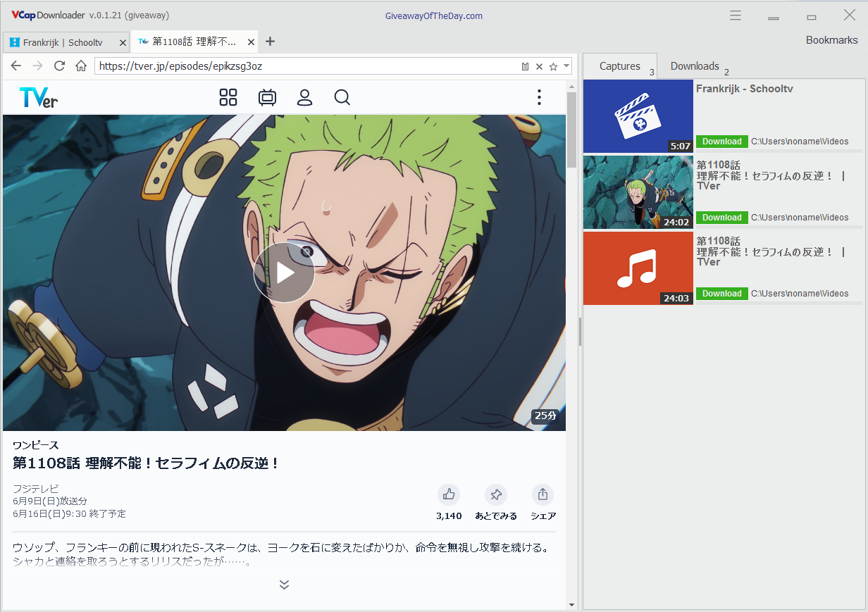This screenshot has width=868, height=612.
Task: Close the 第1108話 tab
Action: click(250, 42)
